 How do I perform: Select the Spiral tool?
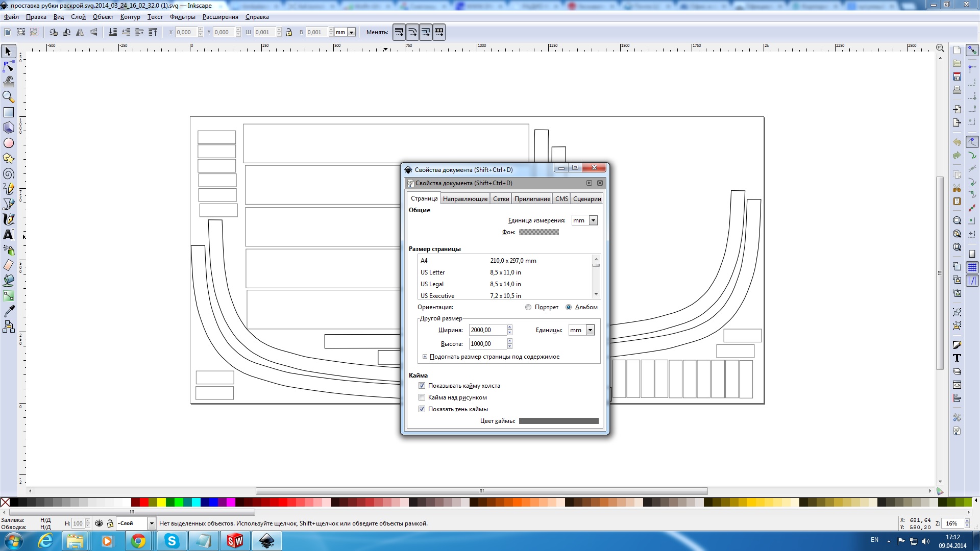coord(8,174)
